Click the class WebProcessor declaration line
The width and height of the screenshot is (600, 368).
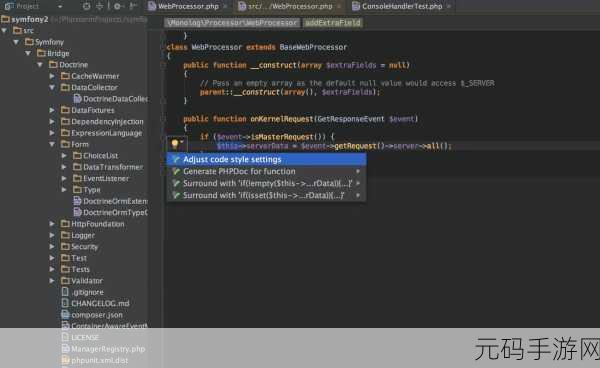coord(257,47)
